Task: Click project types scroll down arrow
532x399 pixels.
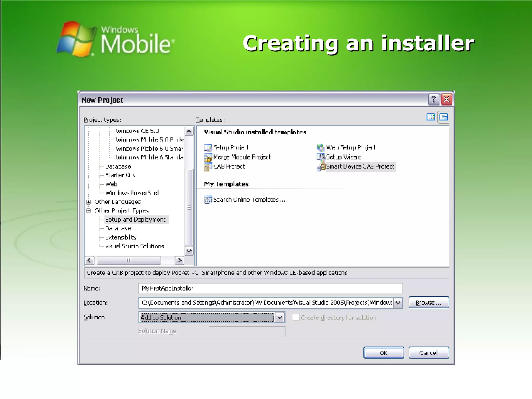Action: pyautogui.click(x=189, y=251)
